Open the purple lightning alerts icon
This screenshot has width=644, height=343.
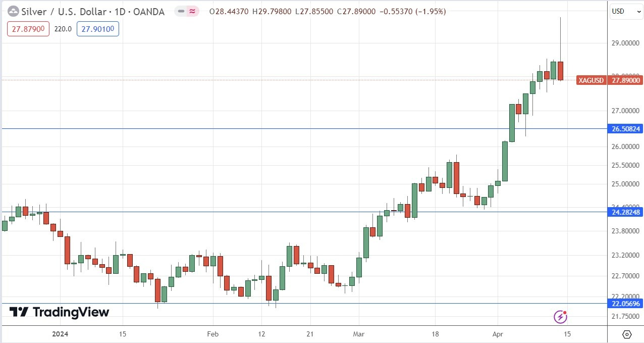click(x=560, y=317)
